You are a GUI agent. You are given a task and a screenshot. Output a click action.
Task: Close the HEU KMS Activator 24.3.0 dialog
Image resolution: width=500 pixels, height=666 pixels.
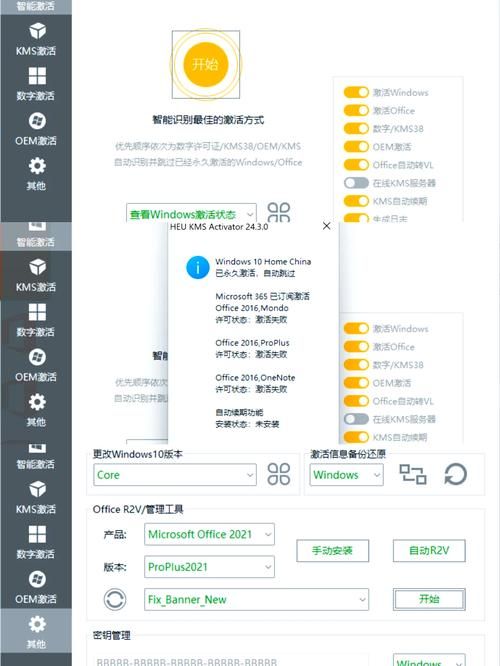coord(326,226)
